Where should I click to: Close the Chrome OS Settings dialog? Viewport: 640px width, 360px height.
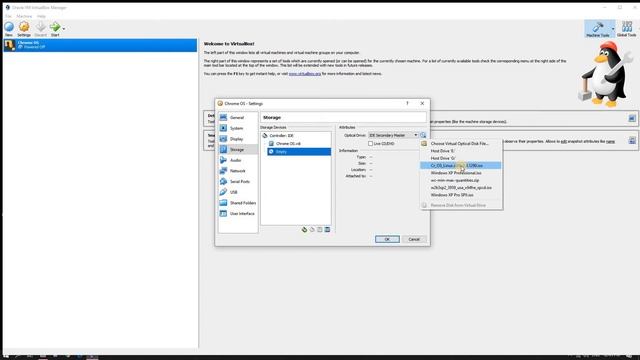click(x=422, y=104)
